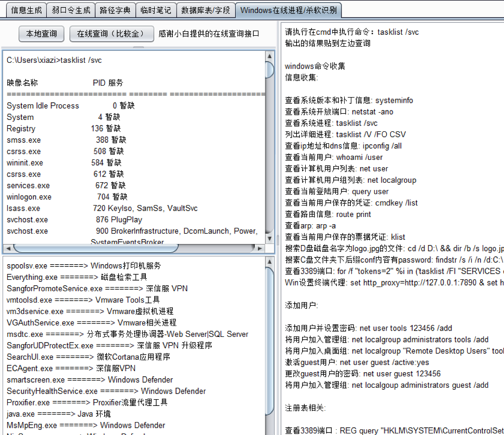The height and width of the screenshot is (435, 504).
Task: Click the 'SangforPromoteService.exe' result line
Action: coord(97,289)
